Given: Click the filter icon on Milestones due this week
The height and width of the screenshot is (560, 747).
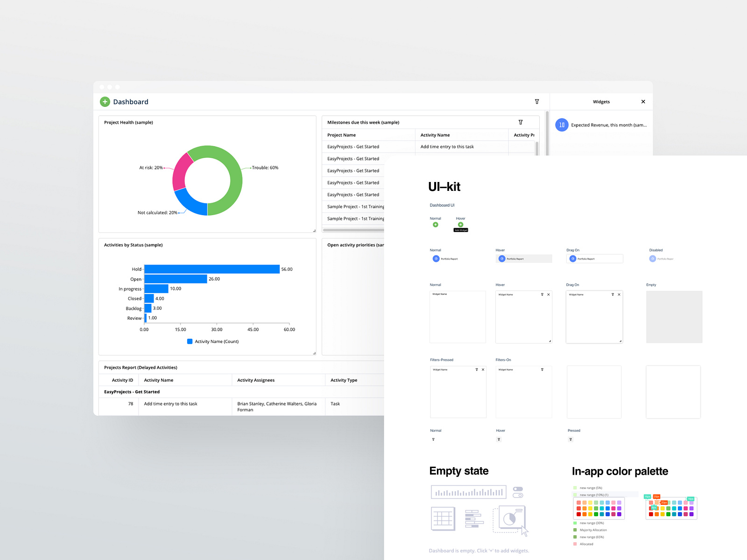Looking at the screenshot, I should (x=521, y=122).
